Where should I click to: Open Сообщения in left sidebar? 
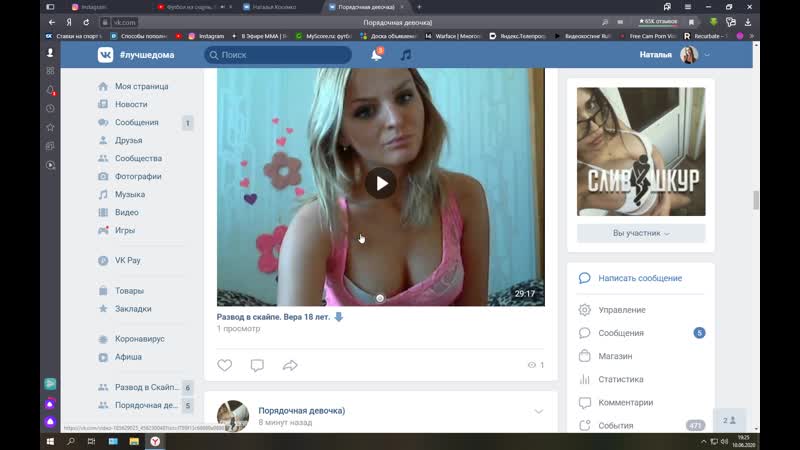pyautogui.click(x=137, y=122)
